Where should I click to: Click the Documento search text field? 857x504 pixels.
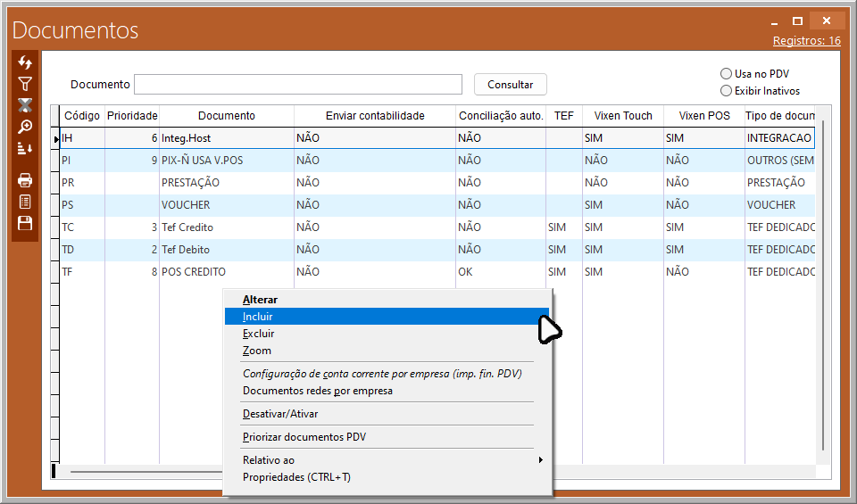pos(298,85)
